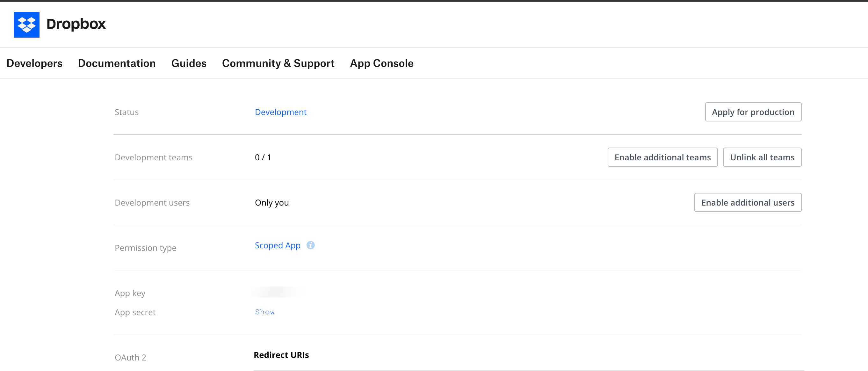868x371 pixels.
Task: Open the Developers menu item
Action: pyautogui.click(x=34, y=63)
